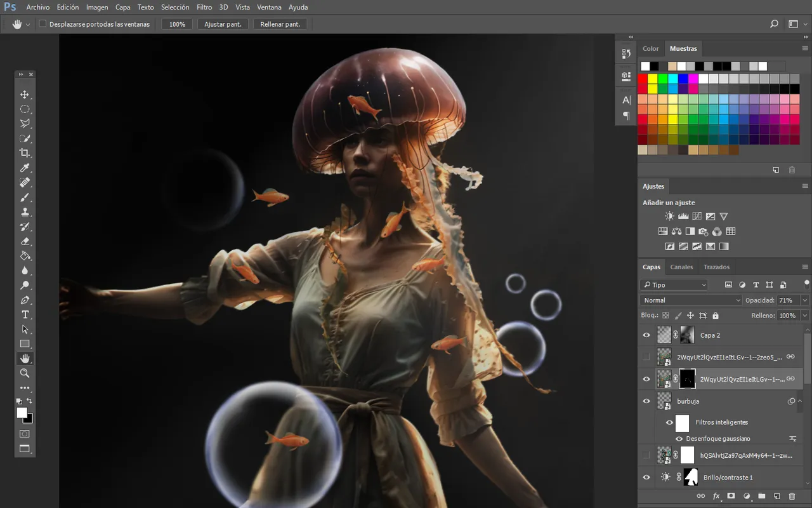Switch to the Color panel tab
This screenshot has height=508, width=812.
click(651, 48)
